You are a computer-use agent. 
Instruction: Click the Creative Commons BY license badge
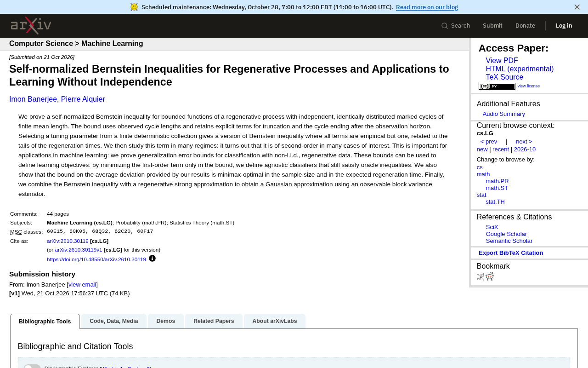pyautogui.click(x=497, y=86)
